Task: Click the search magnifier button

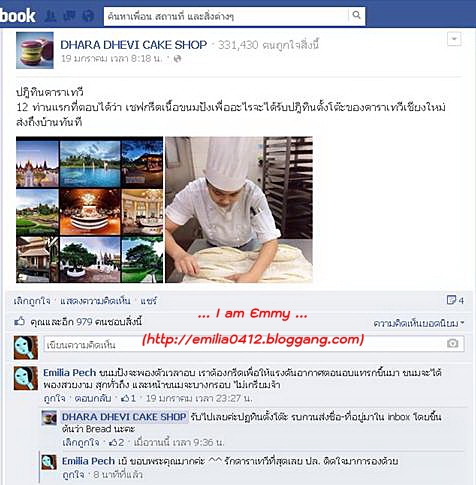Action: (x=356, y=15)
